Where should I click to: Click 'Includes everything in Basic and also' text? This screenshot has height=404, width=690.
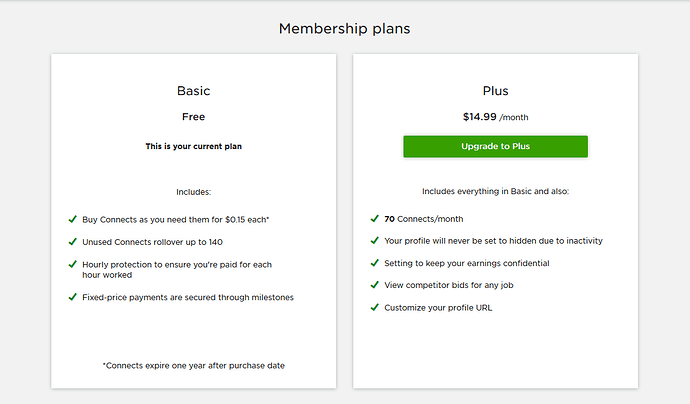(495, 190)
